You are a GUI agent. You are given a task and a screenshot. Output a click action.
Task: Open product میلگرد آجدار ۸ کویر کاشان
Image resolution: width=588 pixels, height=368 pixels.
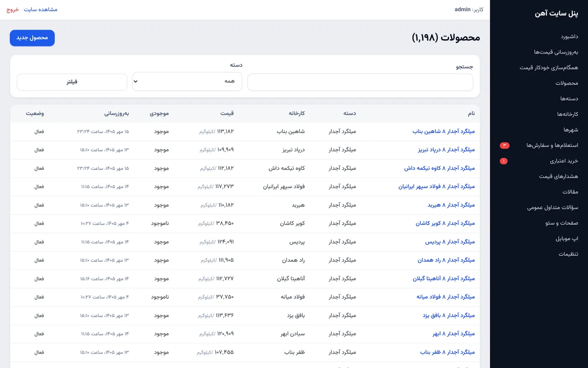[445, 223]
